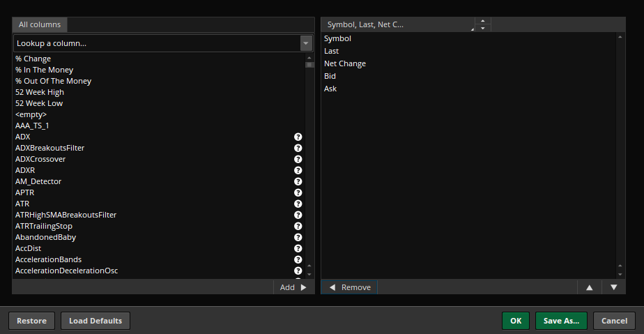The width and height of the screenshot is (644, 334).
Task: Click the help icon next to ADX
Action: [x=298, y=137]
